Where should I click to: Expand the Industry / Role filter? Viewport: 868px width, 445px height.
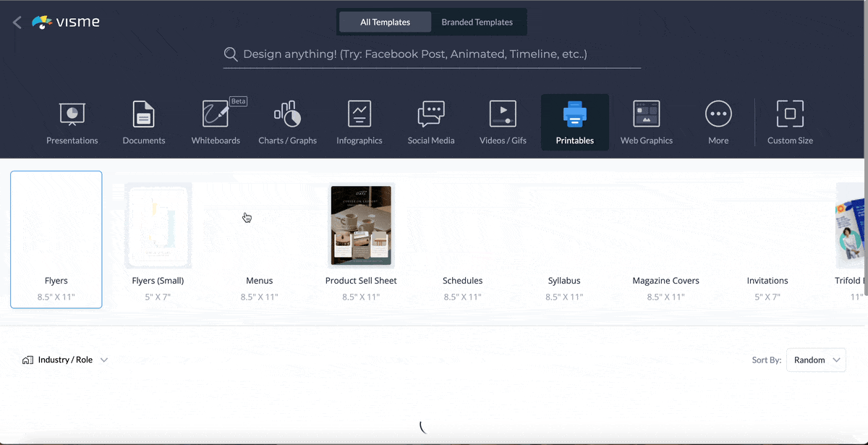coord(66,360)
